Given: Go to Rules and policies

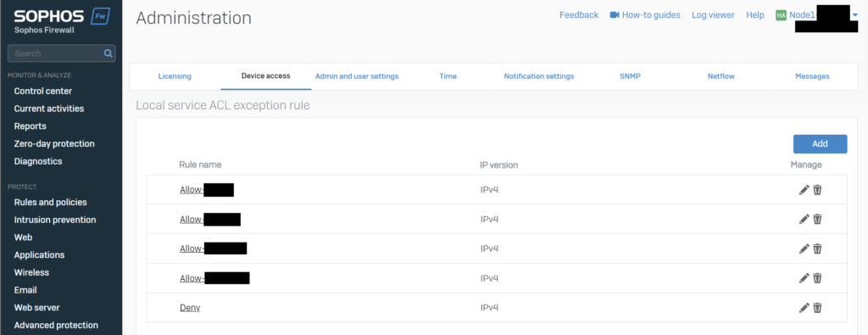Looking at the screenshot, I should [50, 202].
